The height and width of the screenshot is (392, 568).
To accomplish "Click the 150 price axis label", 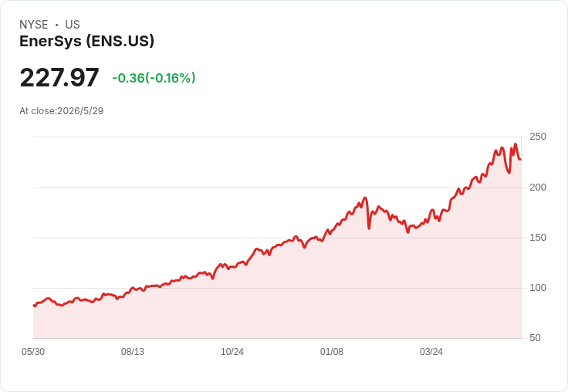I will coord(538,238).
